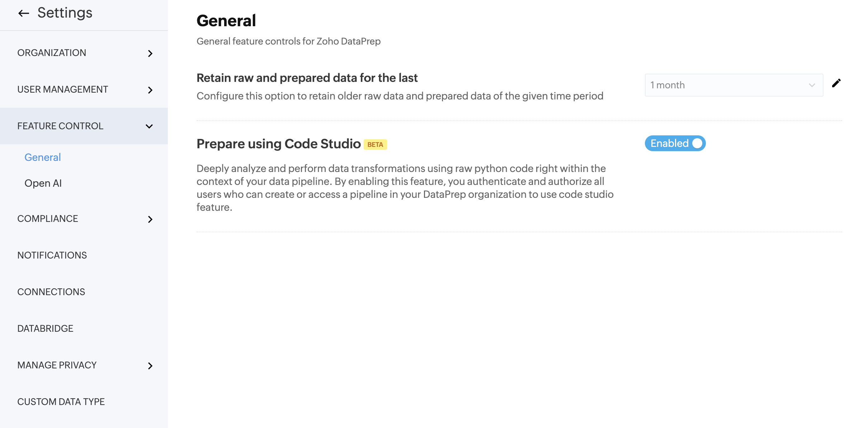Open the Open AI settings page
Viewport: 868px width, 428px height.
pos(43,183)
